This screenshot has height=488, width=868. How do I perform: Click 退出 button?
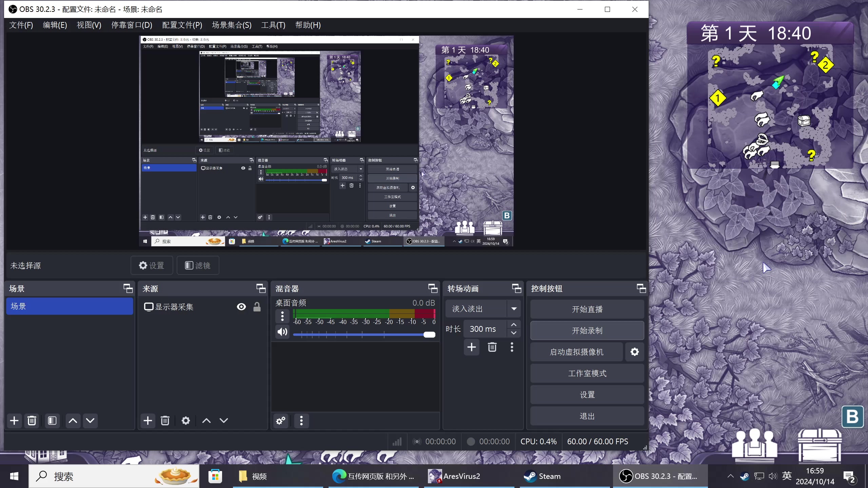(x=587, y=416)
